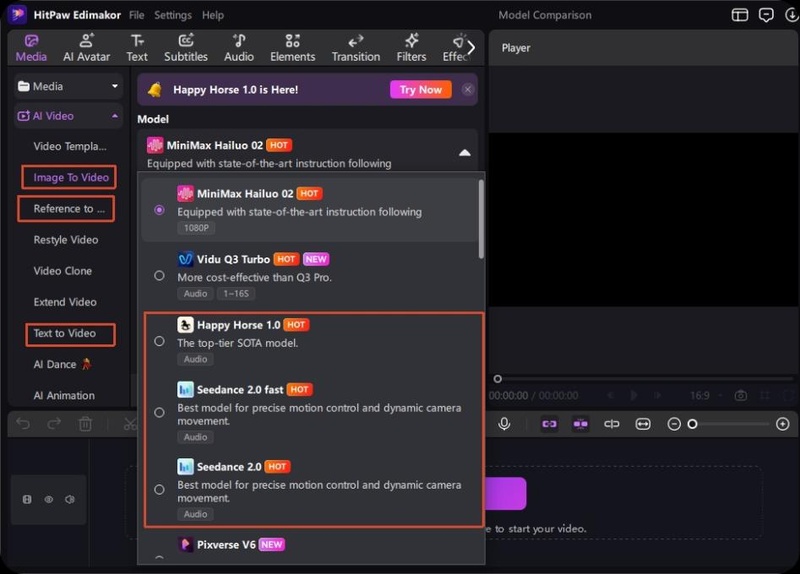Zoom in the timeline with plus icon
Screen dimensions: 800x574
pyautogui.click(x=783, y=424)
